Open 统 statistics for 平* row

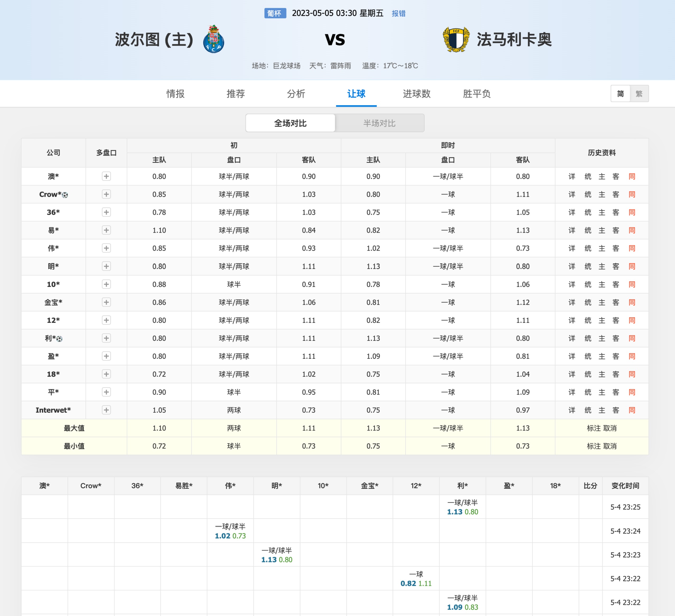point(588,392)
